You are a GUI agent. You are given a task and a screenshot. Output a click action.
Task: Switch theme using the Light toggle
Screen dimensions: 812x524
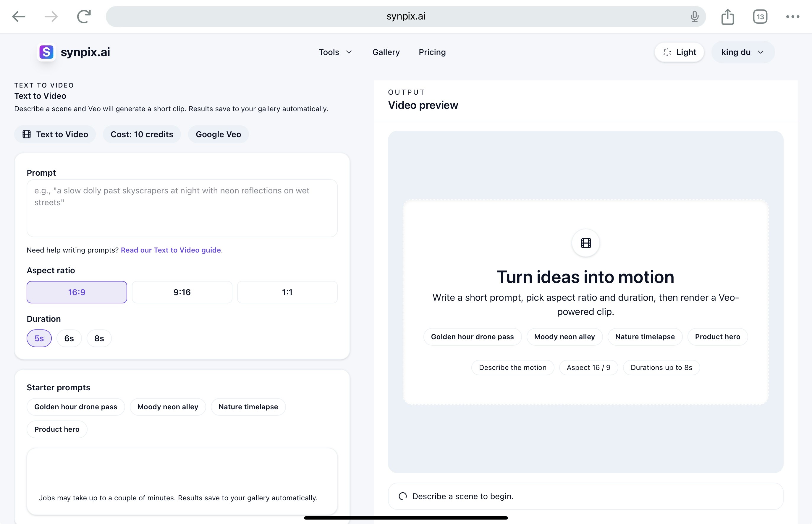point(679,52)
